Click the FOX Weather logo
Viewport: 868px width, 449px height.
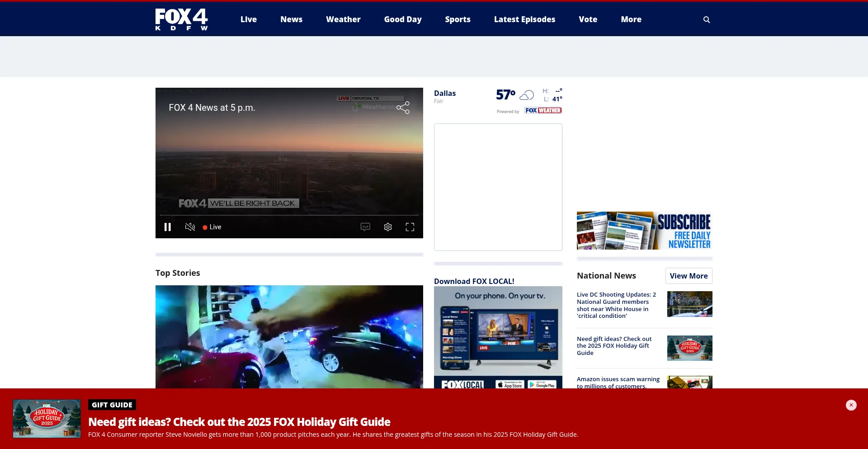tap(543, 111)
